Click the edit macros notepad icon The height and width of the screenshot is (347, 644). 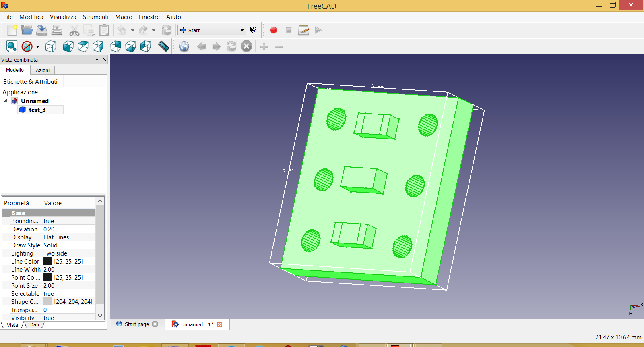tap(303, 30)
